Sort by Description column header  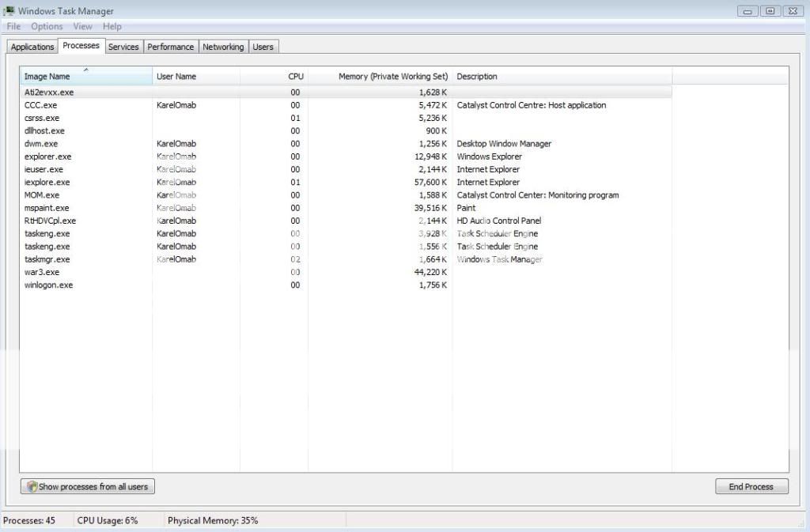(x=562, y=76)
